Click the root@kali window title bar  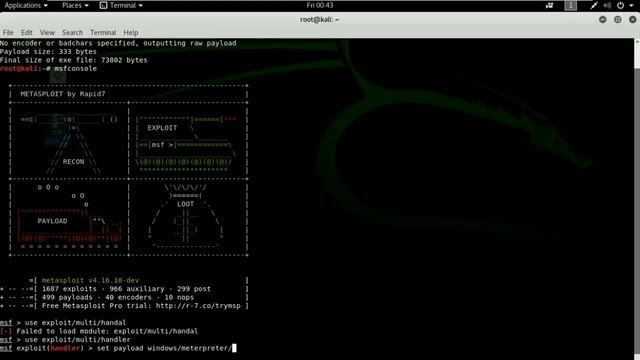click(x=320, y=19)
